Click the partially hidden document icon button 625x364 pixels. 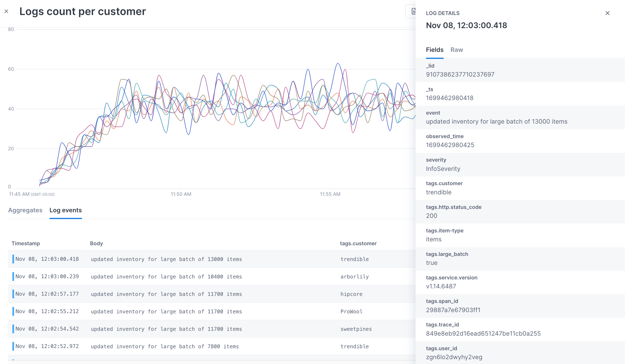point(413,11)
